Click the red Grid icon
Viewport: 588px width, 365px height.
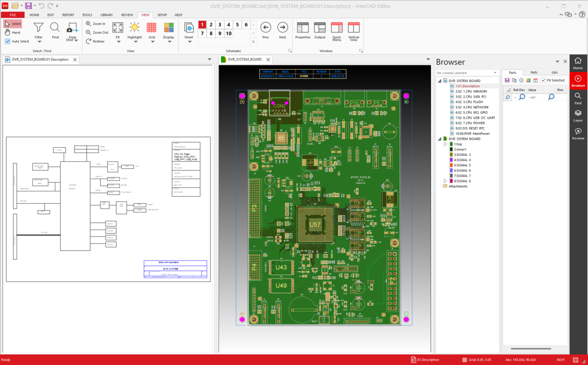(x=152, y=28)
